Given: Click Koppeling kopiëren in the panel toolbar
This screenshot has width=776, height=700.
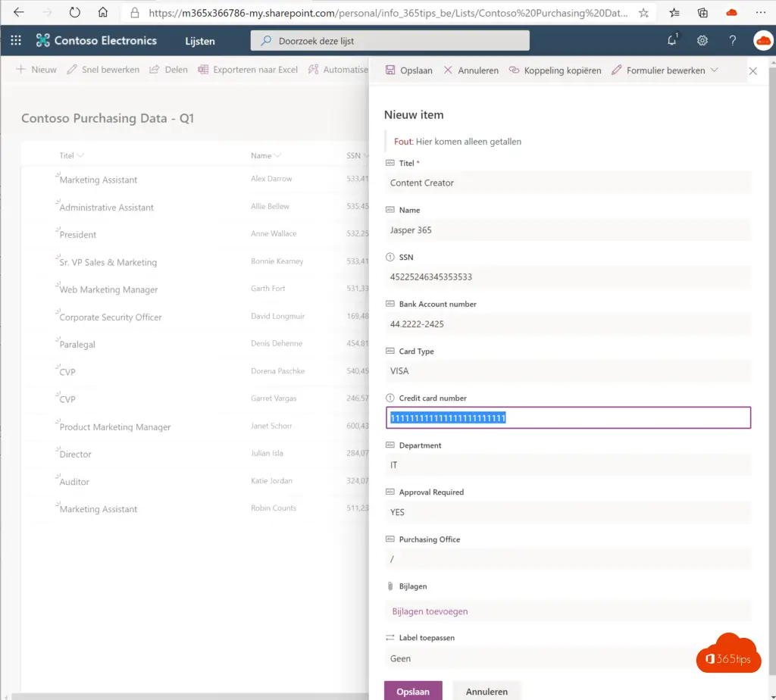Looking at the screenshot, I should 555,70.
